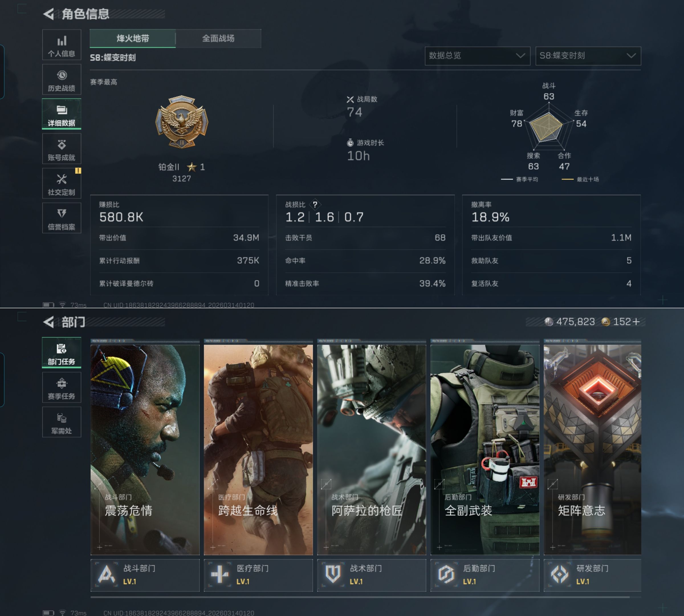This screenshot has width=684, height=616.
Task: Click back arrow next to 部门 title
Action: coord(49,322)
